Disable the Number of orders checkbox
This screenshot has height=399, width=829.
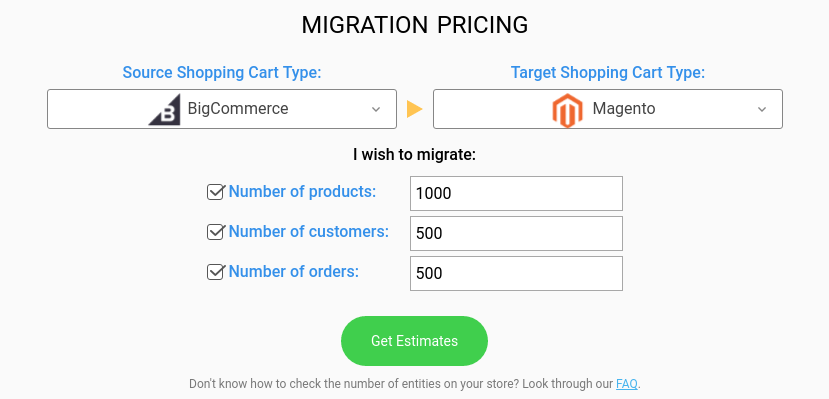[x=216, y=272]
